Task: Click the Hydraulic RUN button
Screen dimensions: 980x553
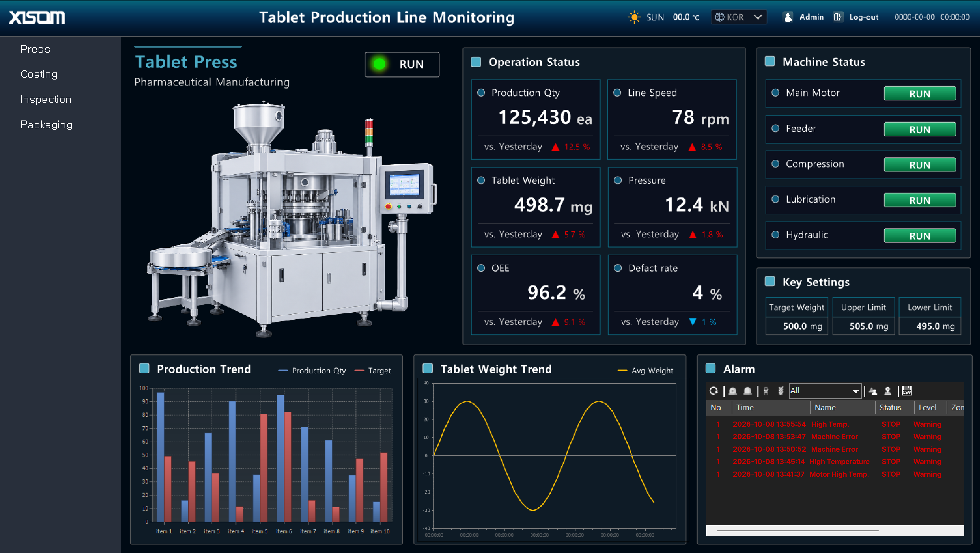Action: pos(920,236)
